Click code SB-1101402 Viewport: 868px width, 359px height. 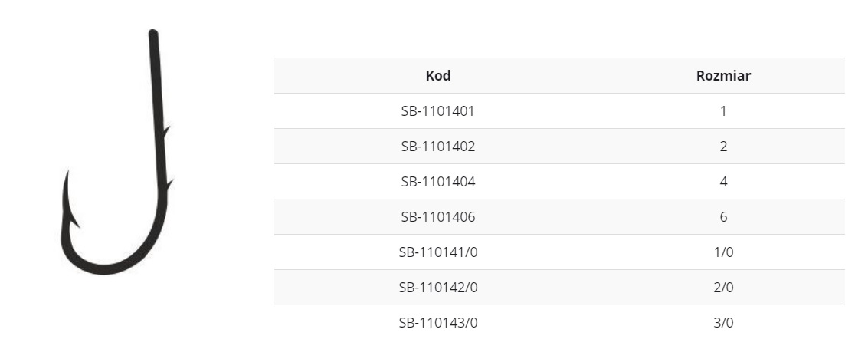[438, 147]
